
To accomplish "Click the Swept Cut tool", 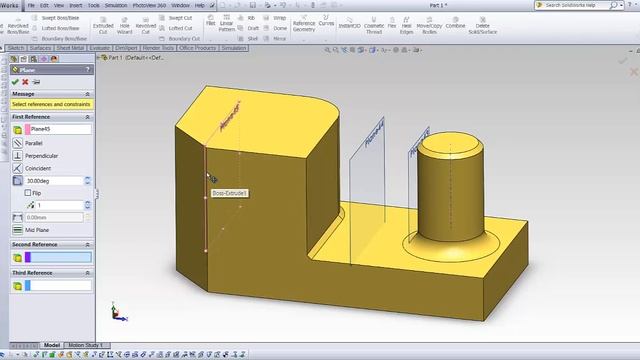I will click(x=176, y=18).
